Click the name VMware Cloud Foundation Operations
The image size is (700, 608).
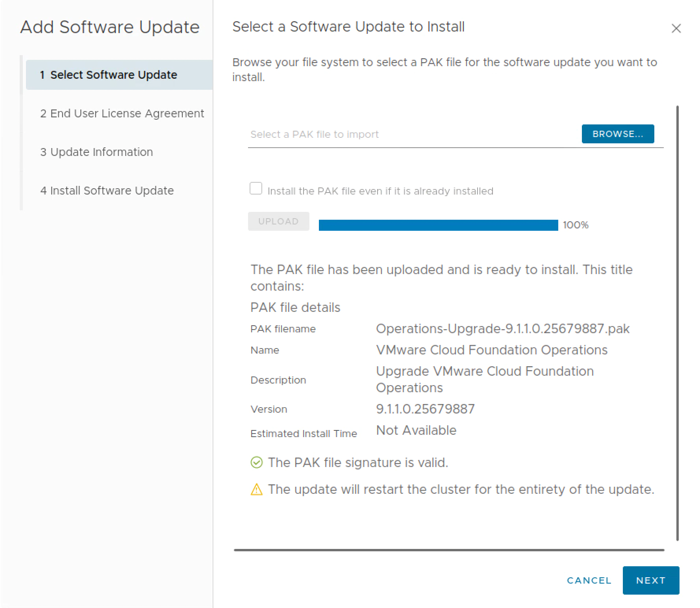(x=492, y=350)
